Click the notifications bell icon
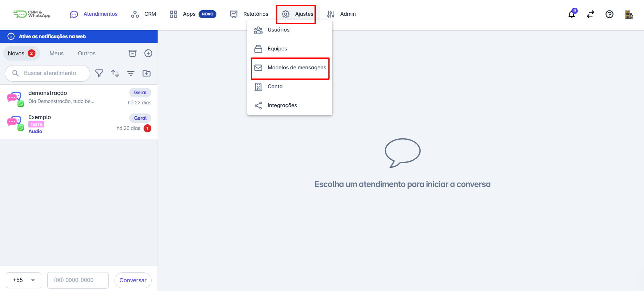This screenshot has height=291, width=644. tap(572, 14)
